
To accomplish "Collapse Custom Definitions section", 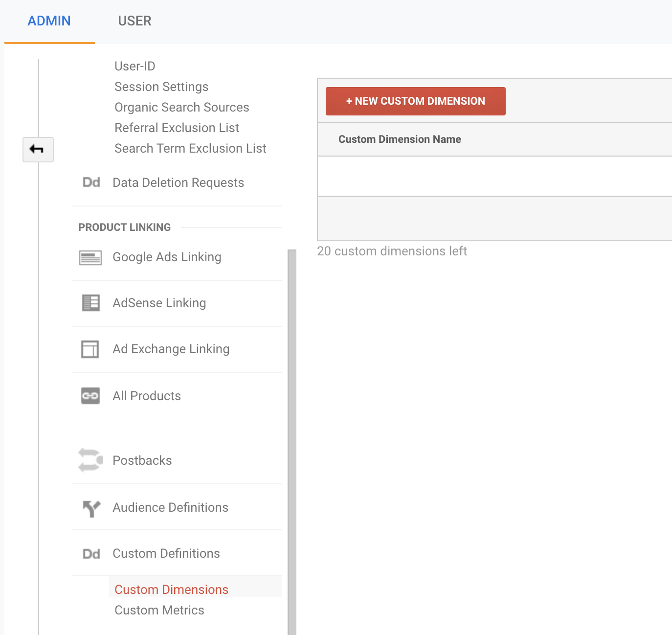I will pos(166,553).
